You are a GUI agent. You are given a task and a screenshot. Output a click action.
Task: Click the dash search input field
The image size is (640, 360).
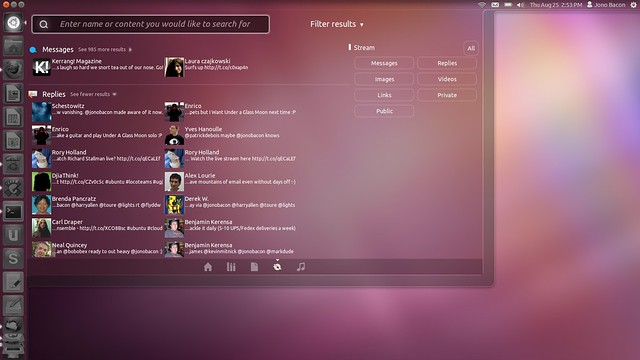151,24
